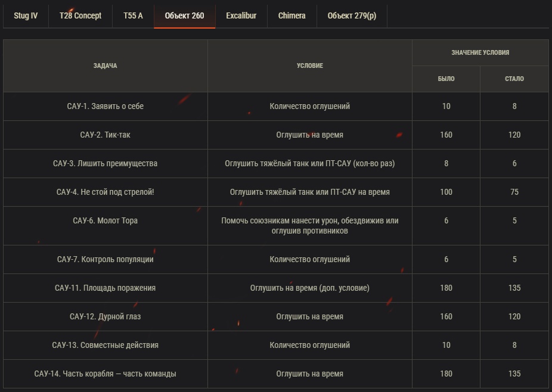Viewport: 552px width, 392px height.
Task: Select task САУ-14. Часть корабля — часть команды
Action: click(x=106, y=374)
